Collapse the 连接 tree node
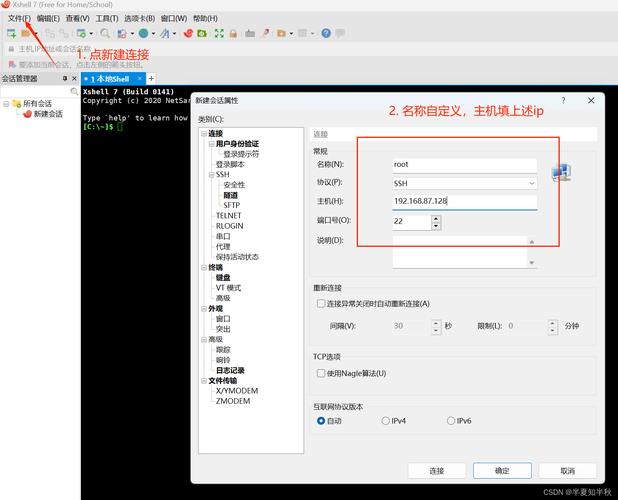Viewport: 618px width, 500px height. [x=204, y=134]
